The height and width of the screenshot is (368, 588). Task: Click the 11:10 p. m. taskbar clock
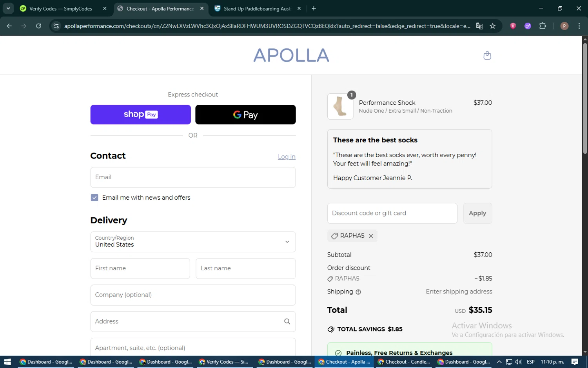coord(552,362)
